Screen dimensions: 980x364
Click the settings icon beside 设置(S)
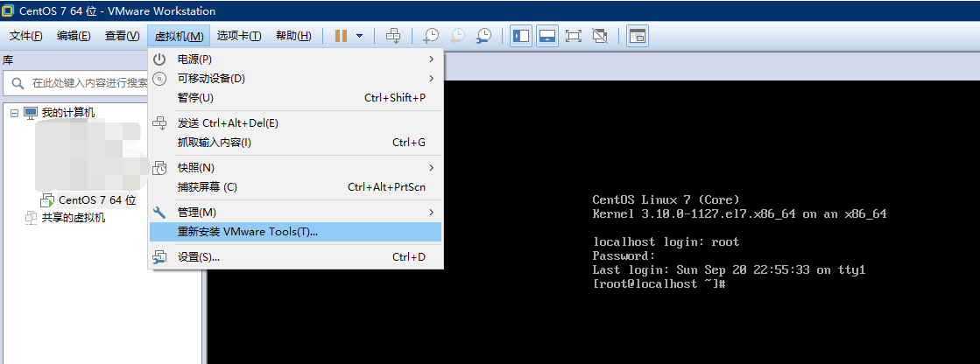pyautogui.click(x=160, y=257)
